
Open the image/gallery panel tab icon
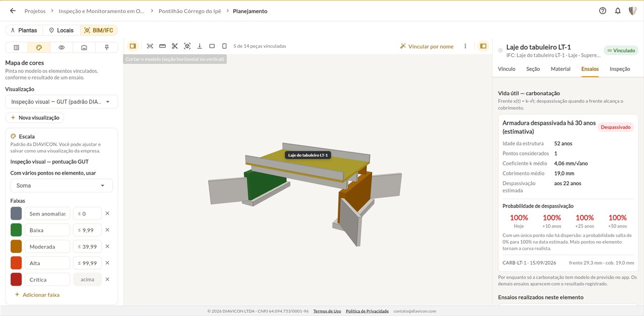[84, 47]
